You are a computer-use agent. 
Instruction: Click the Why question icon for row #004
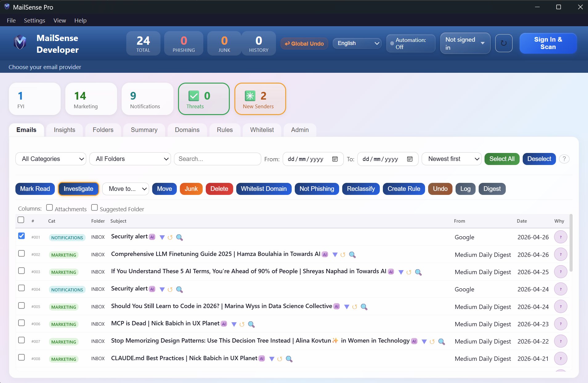[561, 289]
